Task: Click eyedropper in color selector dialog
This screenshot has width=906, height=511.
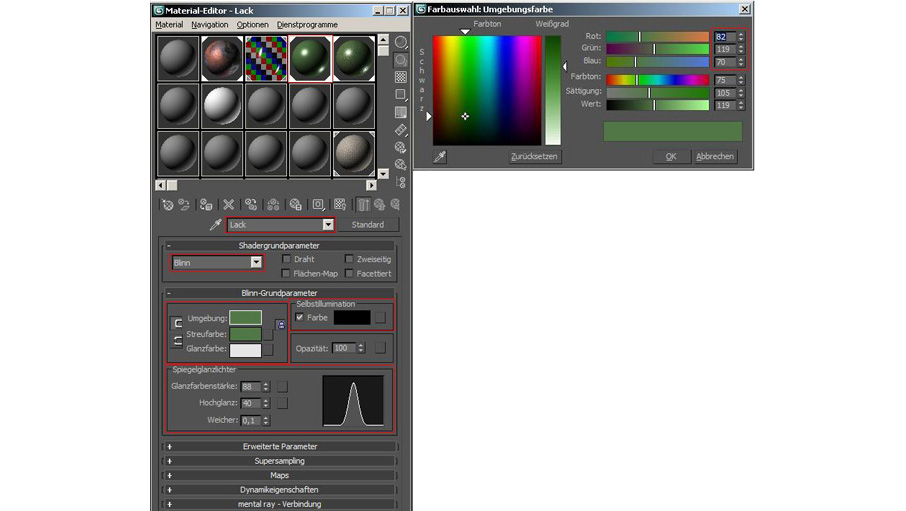Action: point(439,156)
